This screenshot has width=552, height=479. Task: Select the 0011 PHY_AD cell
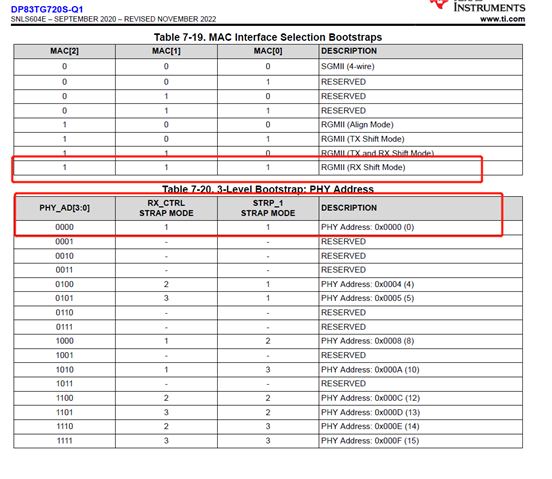point(64,270)
